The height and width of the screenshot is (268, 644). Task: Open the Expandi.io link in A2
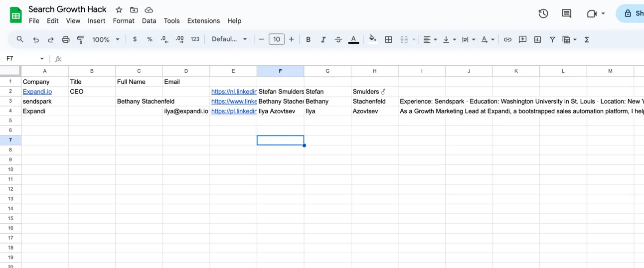37,92
